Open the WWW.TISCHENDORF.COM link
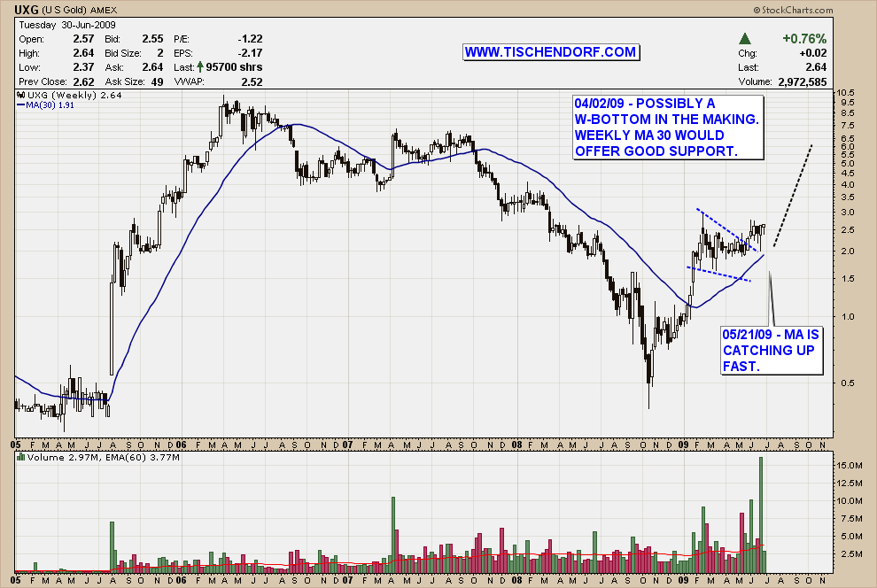 550,52
